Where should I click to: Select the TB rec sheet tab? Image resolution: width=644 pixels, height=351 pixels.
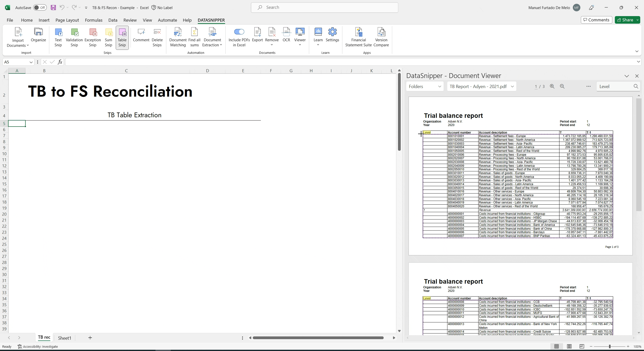(44, 338)
